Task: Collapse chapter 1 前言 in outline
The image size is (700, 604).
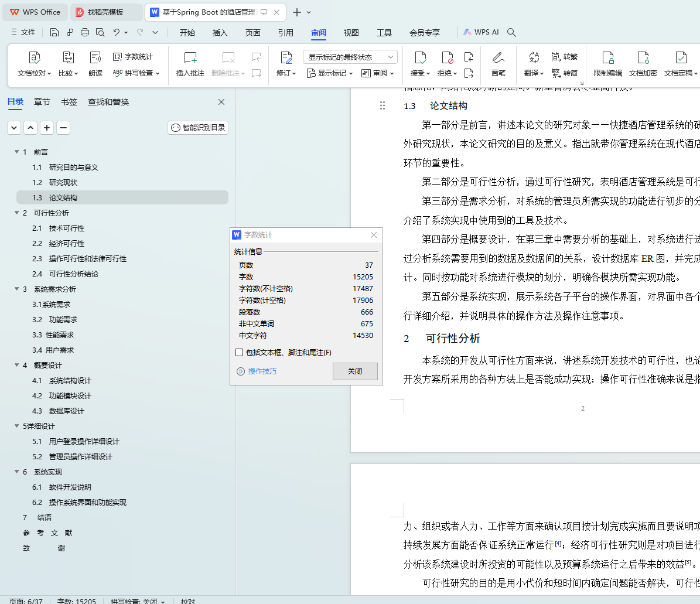Action: 16,152
